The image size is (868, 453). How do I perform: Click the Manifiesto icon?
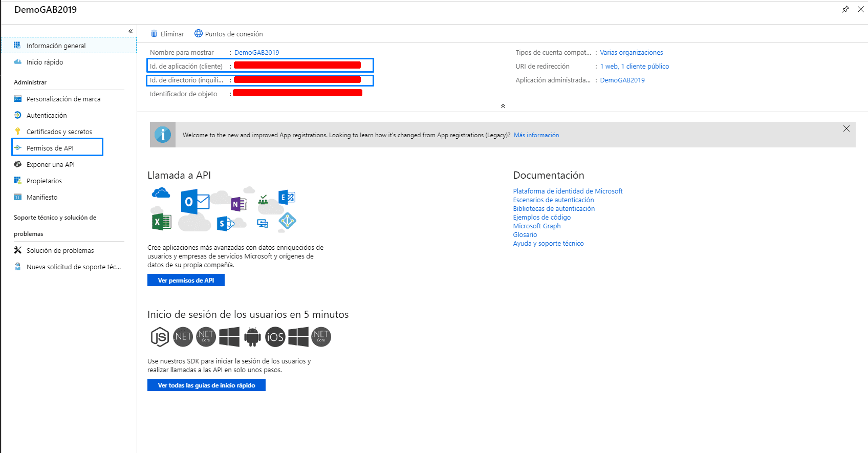click(x=17, y=197)
